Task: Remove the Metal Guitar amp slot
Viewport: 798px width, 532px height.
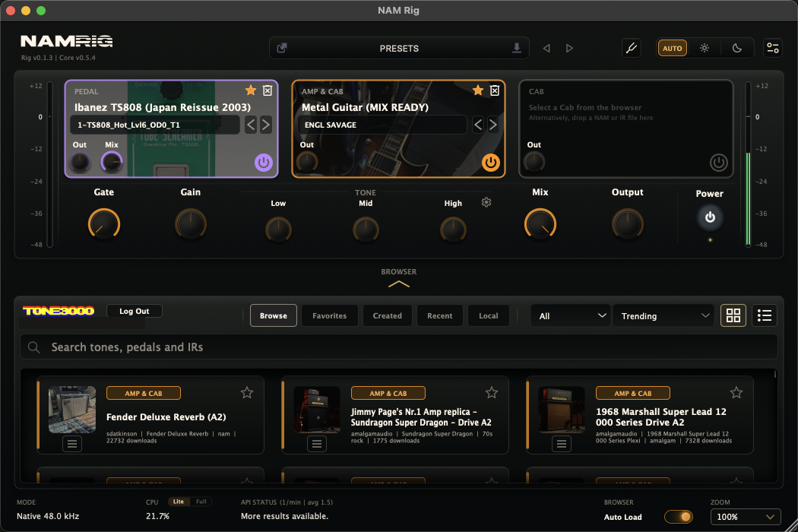Action: tap(495, 90)
